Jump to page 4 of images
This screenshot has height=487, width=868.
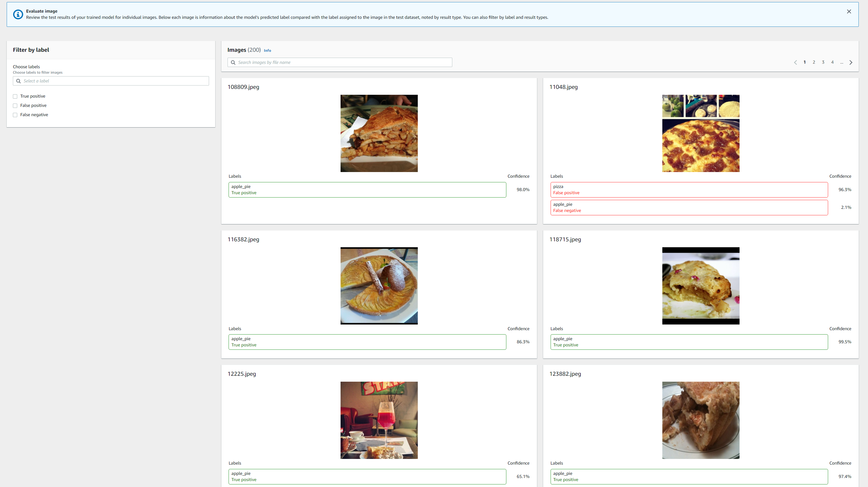click(x=832, y=62)
